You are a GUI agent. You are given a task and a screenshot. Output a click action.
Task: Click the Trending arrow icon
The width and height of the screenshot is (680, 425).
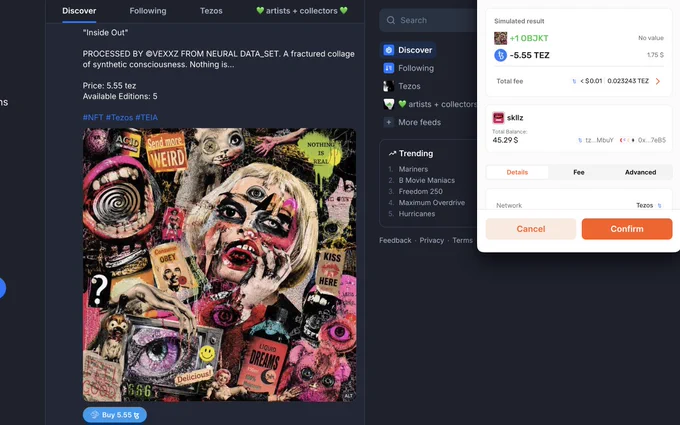[x=392, y=153]
